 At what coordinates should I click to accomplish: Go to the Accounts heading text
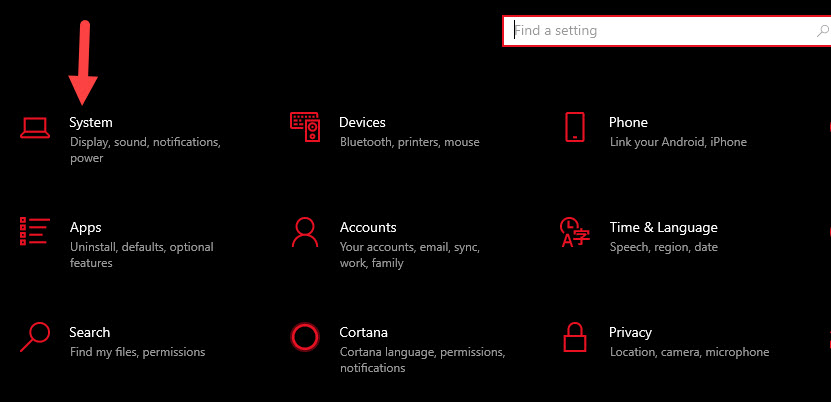(x=368, y=227)
